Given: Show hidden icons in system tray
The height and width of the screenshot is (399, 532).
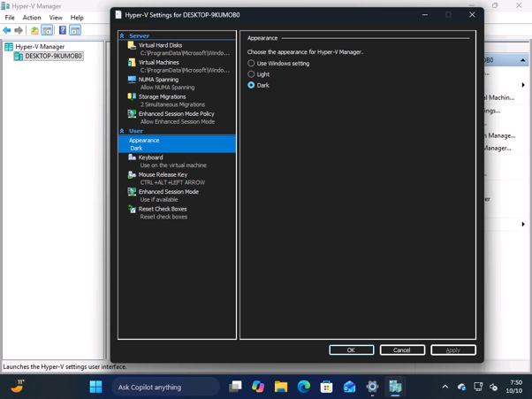Looking at the screenshot, I should (x=445, y=387).
